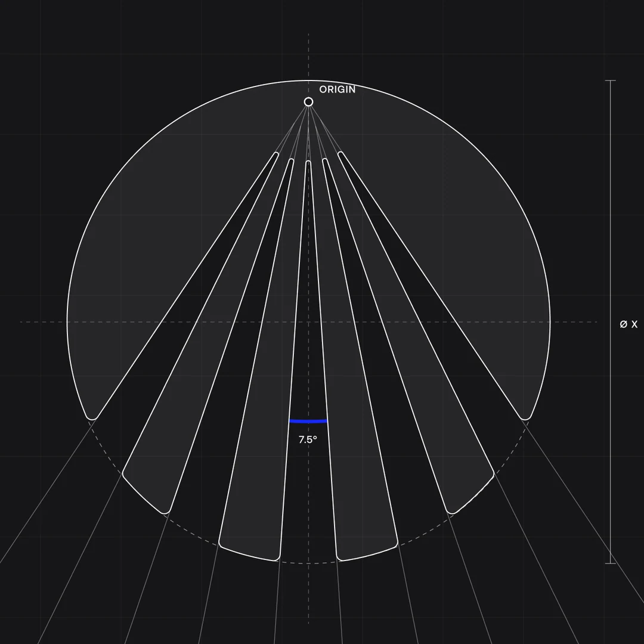This screenshot has width=644, height=644.
Task: Click the 7.5° angle label
Action: click(x=308, y=439)
